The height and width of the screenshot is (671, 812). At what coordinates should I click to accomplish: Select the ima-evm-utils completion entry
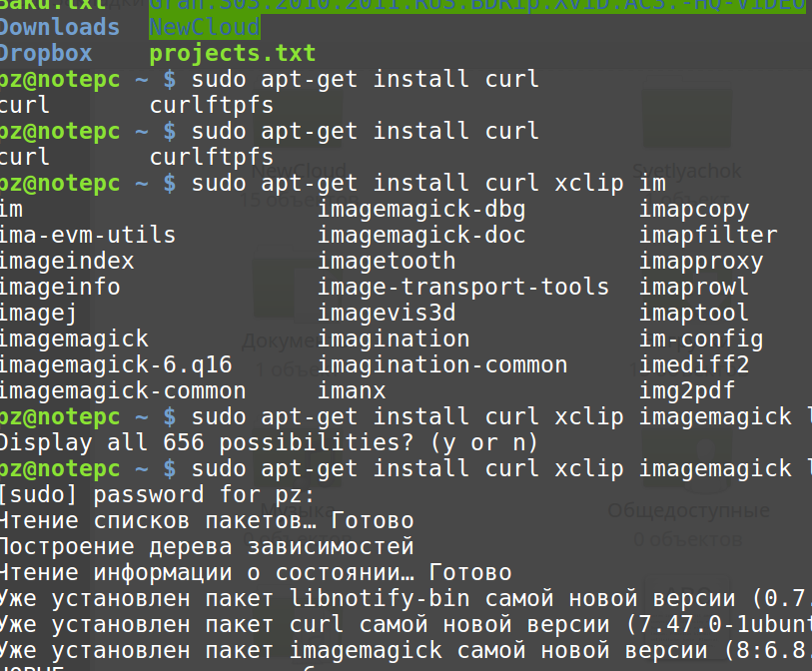click(87, 235)
